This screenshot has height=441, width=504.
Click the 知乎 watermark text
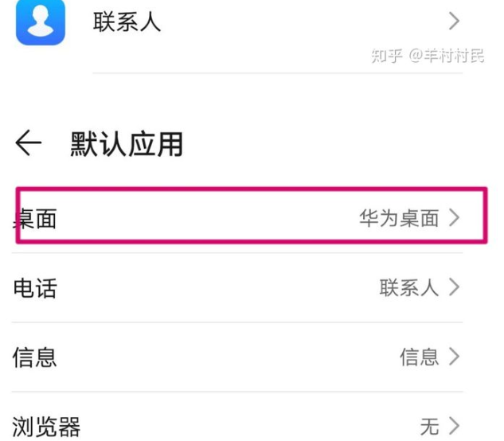pyautogui.click(x=387, y=56)
